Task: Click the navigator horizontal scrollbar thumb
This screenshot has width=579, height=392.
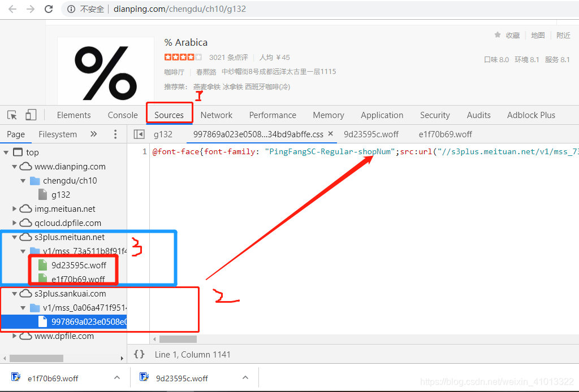Action: tap(36, 358)
